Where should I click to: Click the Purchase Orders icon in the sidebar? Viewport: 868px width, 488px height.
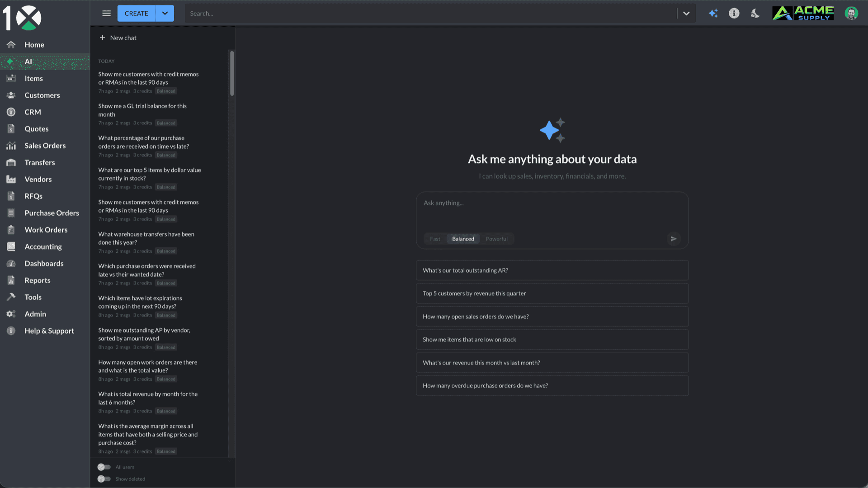click(x=11, y=213)
